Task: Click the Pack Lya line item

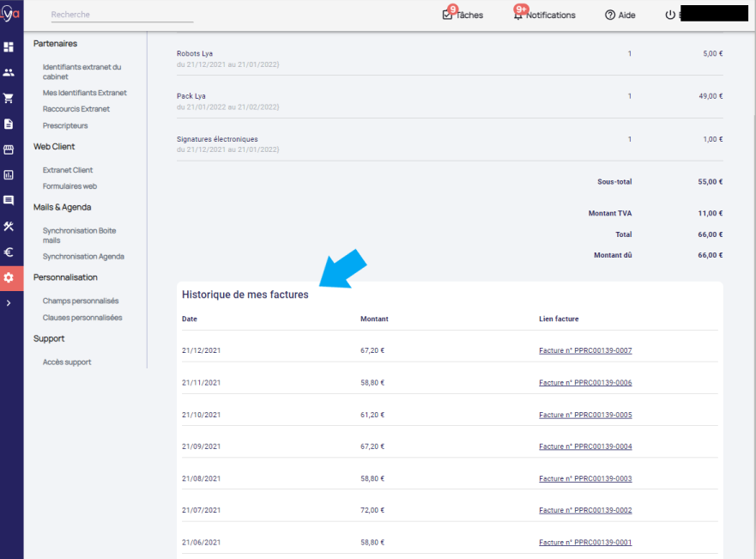Action: (x=191, y=96)
